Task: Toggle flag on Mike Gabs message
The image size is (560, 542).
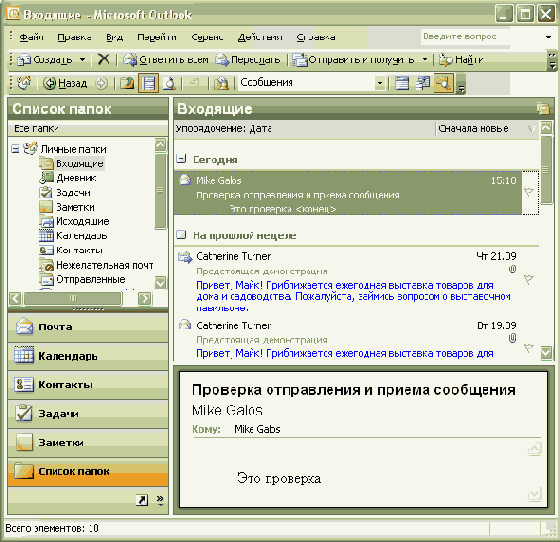Action: [529, 192]
